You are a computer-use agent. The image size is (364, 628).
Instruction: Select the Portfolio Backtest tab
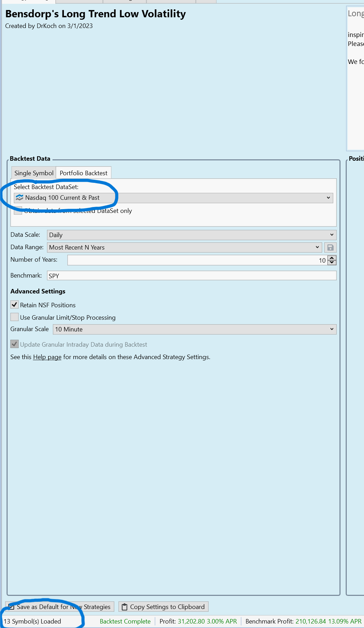pos(84,173)
